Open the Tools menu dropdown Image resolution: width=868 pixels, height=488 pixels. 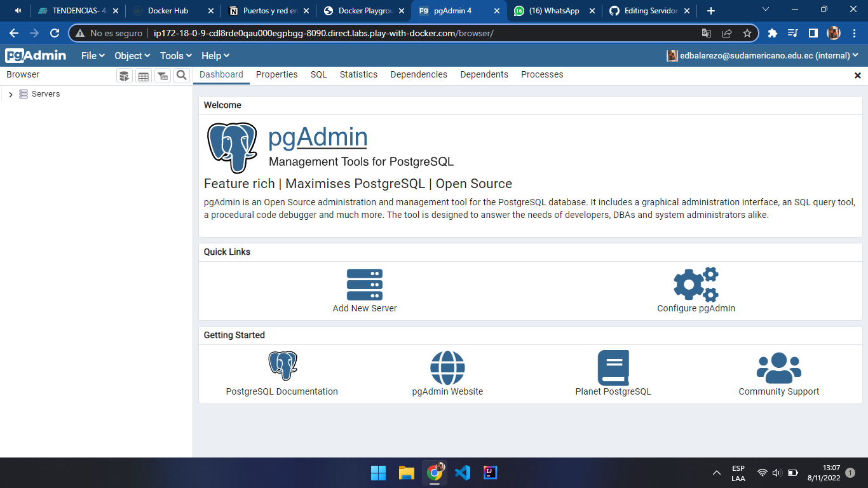[x=176, y=56]
